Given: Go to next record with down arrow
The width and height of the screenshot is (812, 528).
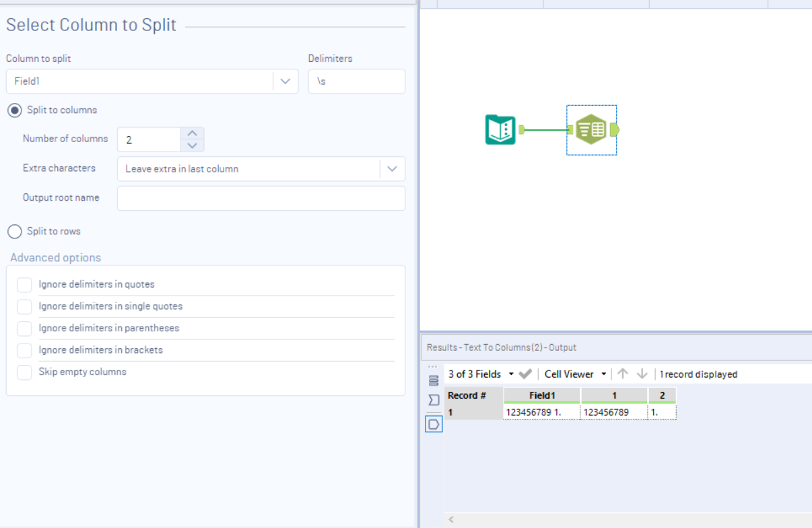Looking at the screenshot, I should (x=642, y=374).
